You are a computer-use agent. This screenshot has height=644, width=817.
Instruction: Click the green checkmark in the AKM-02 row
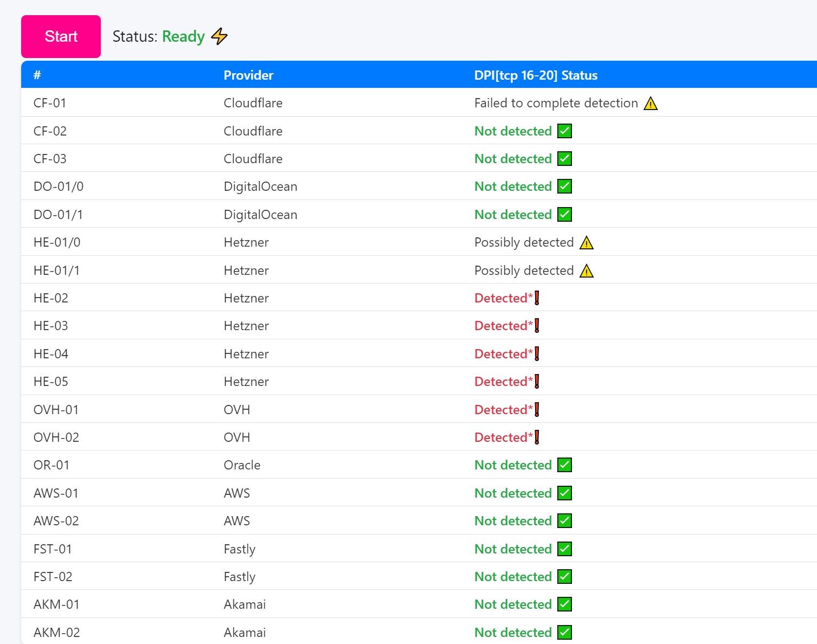click(565, 633)
